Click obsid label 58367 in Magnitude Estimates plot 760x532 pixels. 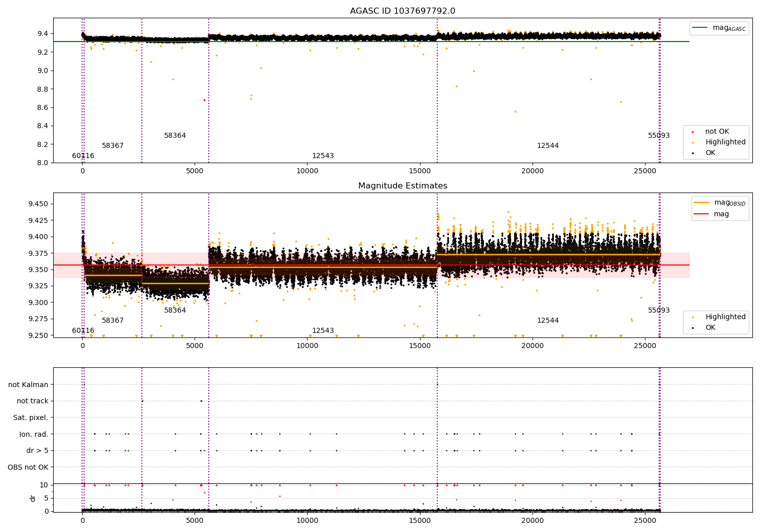(x=112, y=321)
